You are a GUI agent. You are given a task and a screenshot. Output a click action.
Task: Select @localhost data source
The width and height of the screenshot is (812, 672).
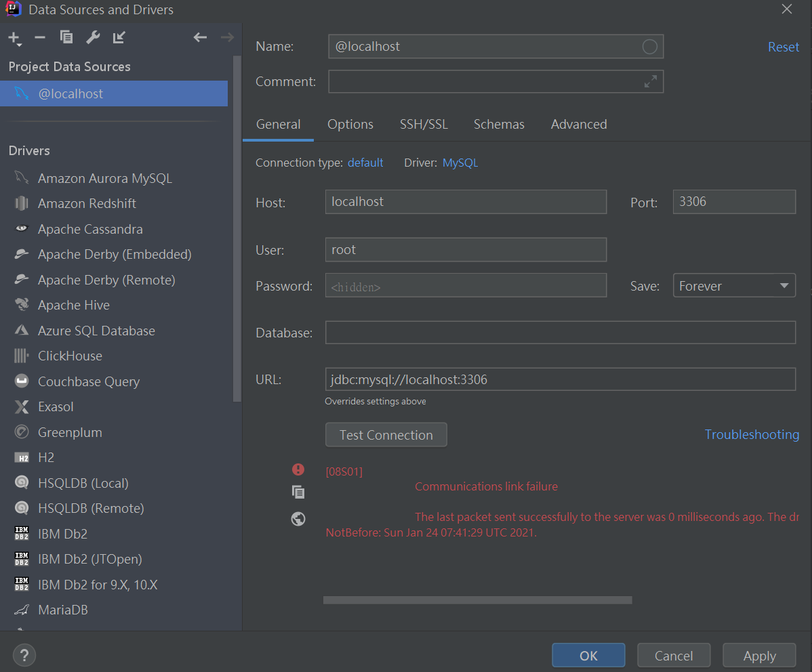[114, 93]
